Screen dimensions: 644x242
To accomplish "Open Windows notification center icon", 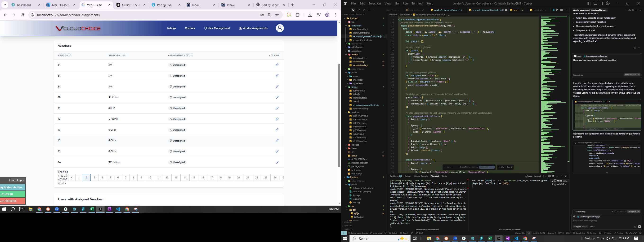I will 636,238.
